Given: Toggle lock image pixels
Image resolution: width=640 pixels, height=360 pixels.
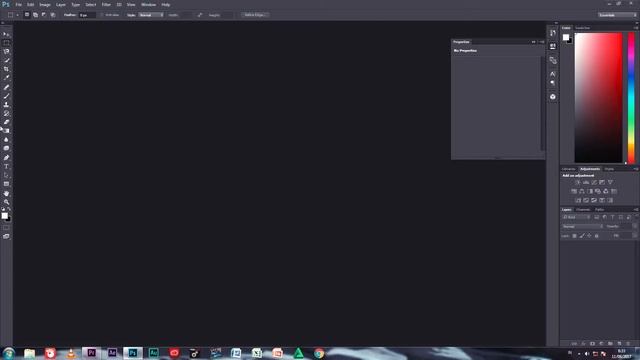Looking at the screenshot, I should pos(582,236).
